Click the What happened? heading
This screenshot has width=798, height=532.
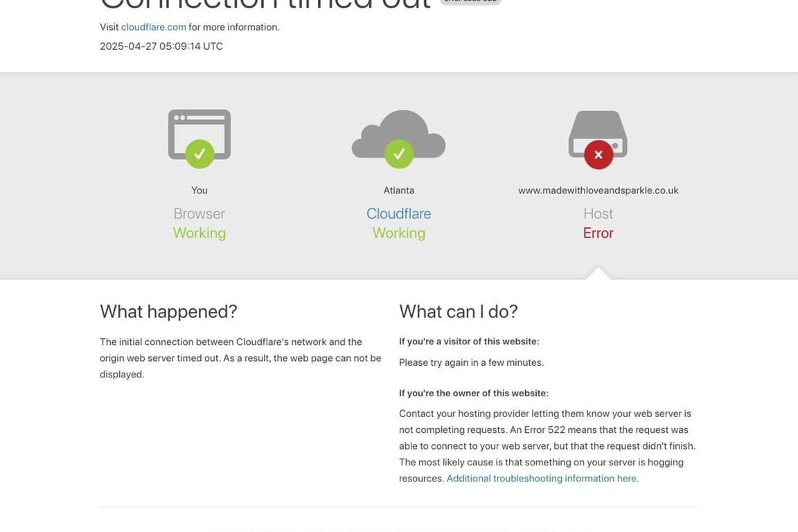(x=168, y=312)
